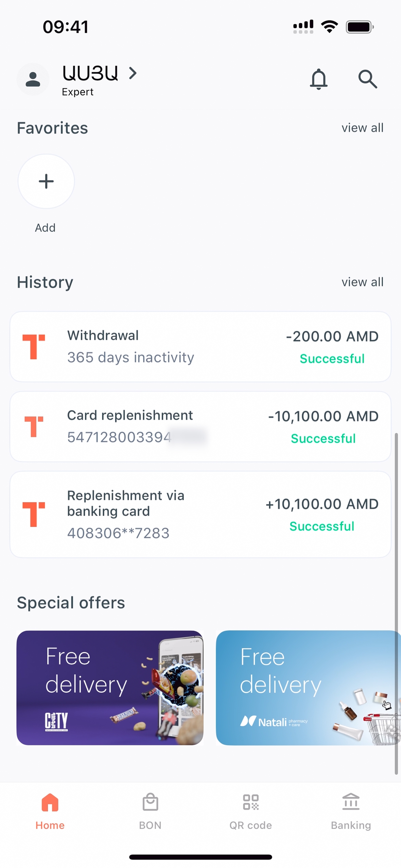
Task: View all Favorites
Action: pyautogui.click(x=362, y=128)
